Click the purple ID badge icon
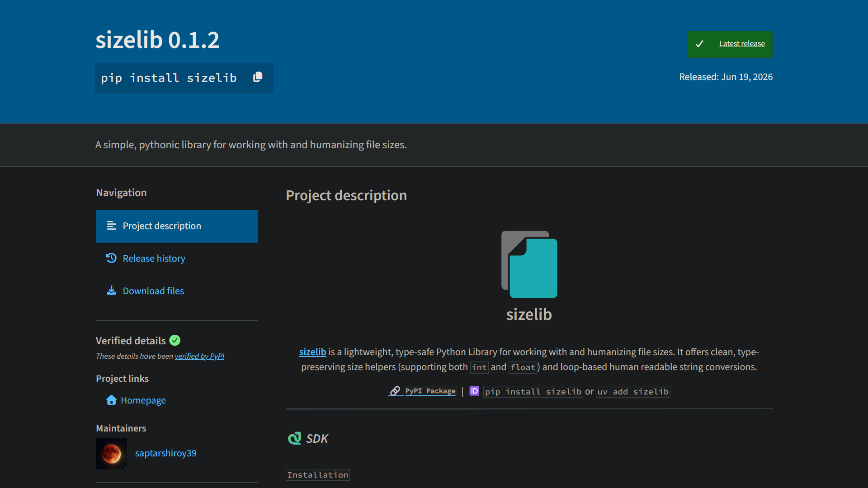Image resolution: width=868 pixels, height=488 pixels. [474, 391]
